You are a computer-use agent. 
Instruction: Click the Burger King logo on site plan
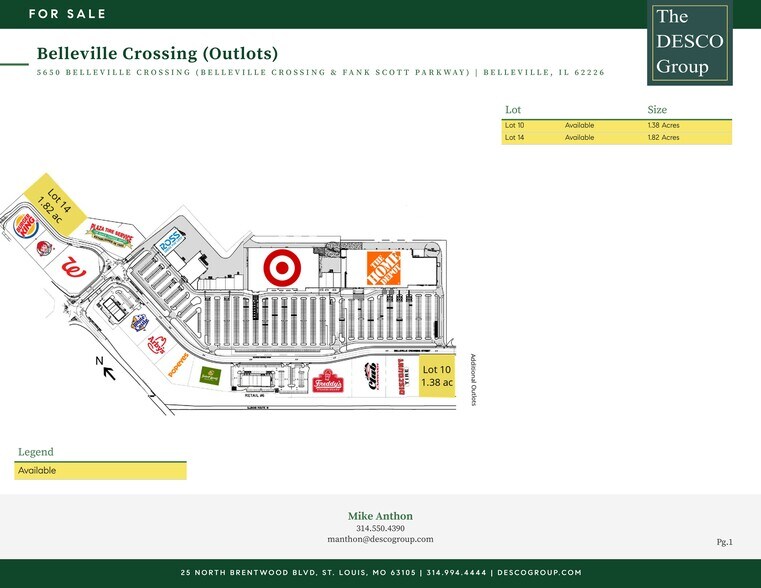(26, 226)
